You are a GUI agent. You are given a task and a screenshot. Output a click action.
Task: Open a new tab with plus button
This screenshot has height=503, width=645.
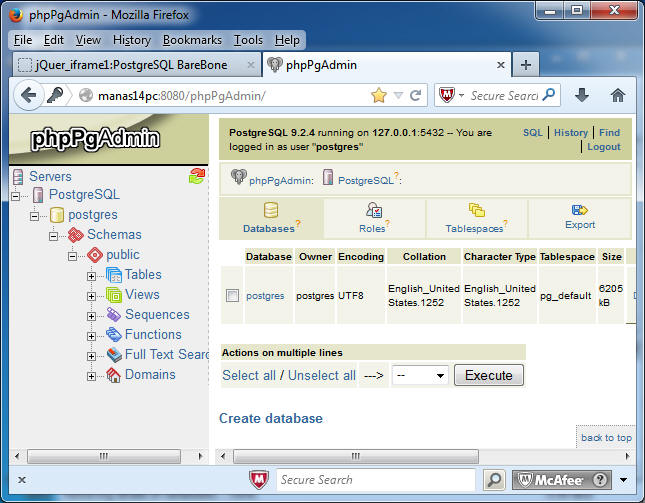click(526, 65)
